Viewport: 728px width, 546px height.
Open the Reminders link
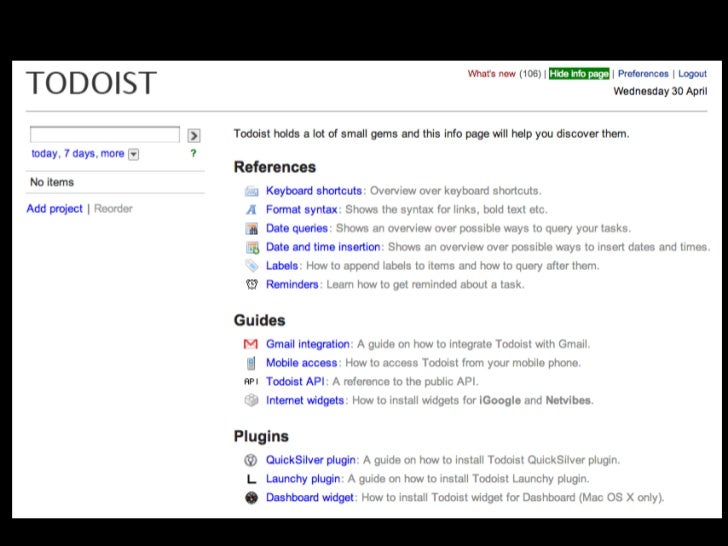click(x=292, y=285)
